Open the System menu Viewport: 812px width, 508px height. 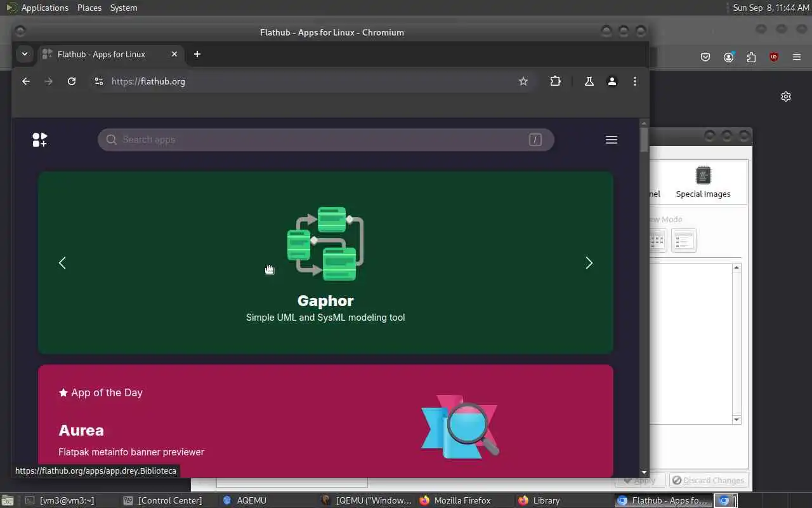(124, 8)
